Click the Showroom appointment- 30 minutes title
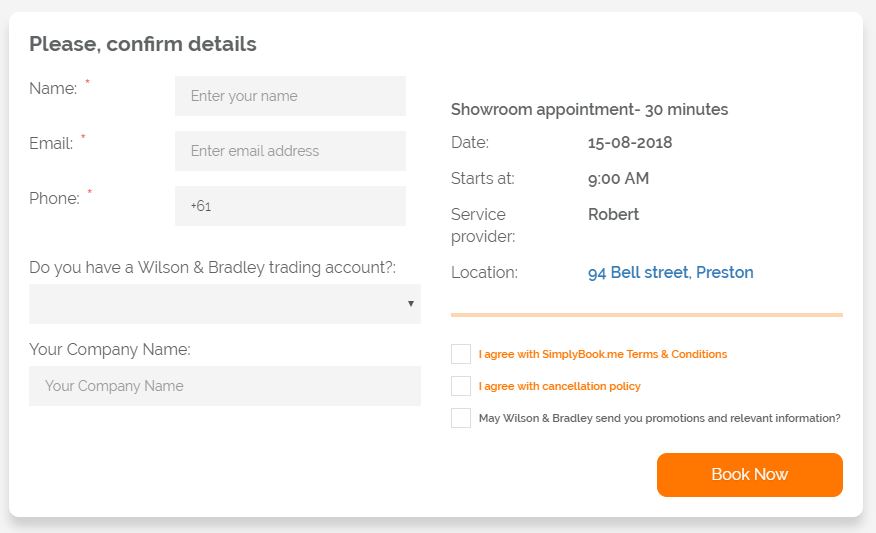 pos(589,109)
